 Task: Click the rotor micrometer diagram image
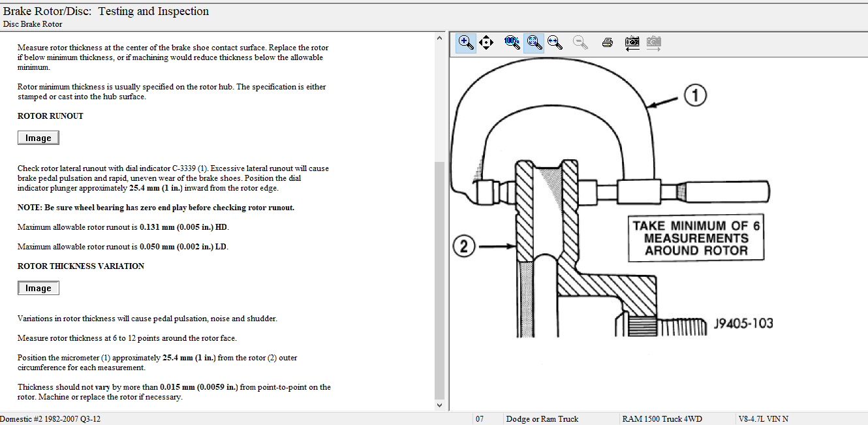(x=613, y=209)
